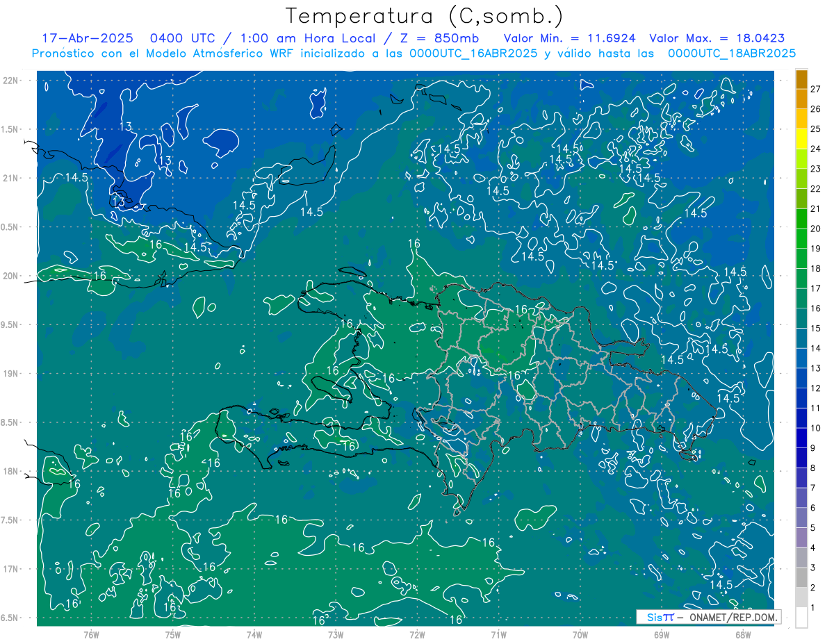Screen dimensions: 834x644
Task: Click the '76W' longitude axis label
Action: [91, 634]
